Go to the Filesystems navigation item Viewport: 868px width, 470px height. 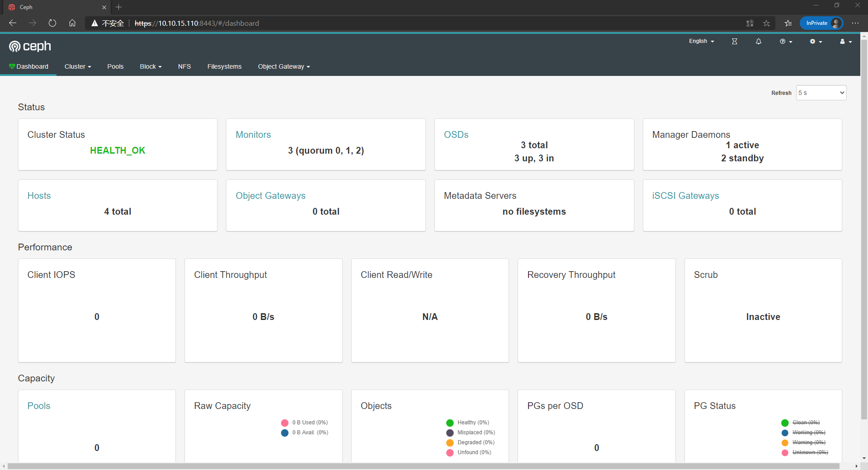[224, 66]
